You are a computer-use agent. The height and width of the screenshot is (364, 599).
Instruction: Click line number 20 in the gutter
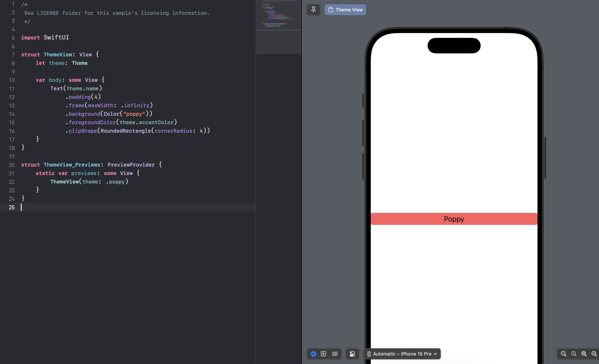(12, 165)
